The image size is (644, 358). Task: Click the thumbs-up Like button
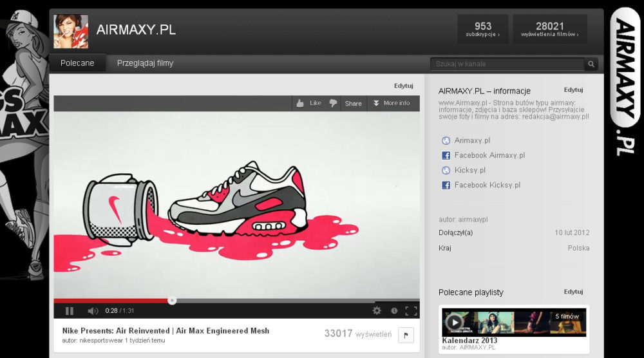click(308, 103)
